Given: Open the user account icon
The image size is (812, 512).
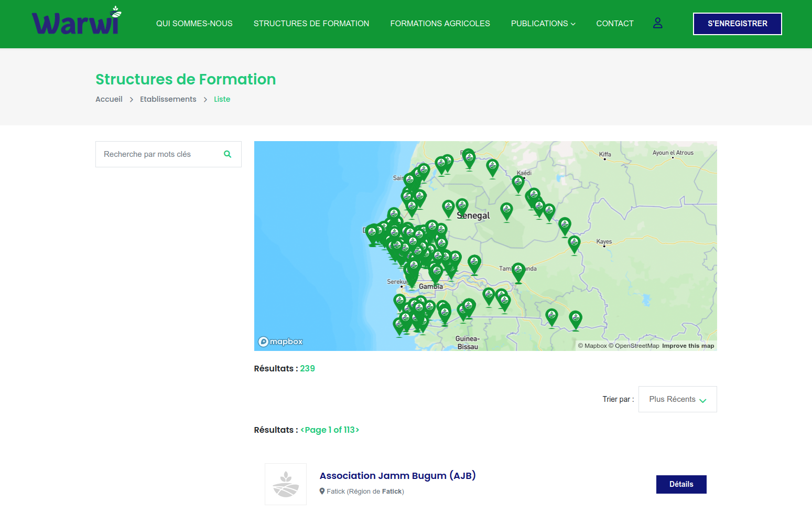Looking at the screenshot, I should 657,23.
